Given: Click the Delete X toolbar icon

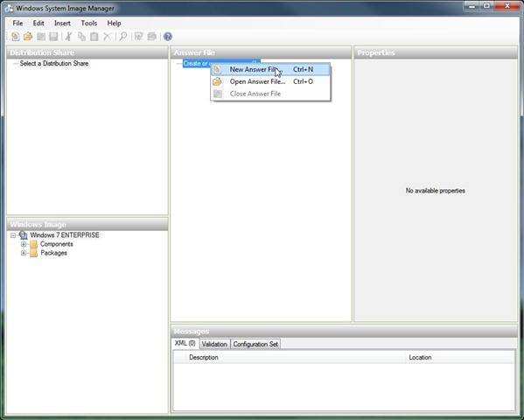Looking at the screenshot, I should tap(107, 37).
